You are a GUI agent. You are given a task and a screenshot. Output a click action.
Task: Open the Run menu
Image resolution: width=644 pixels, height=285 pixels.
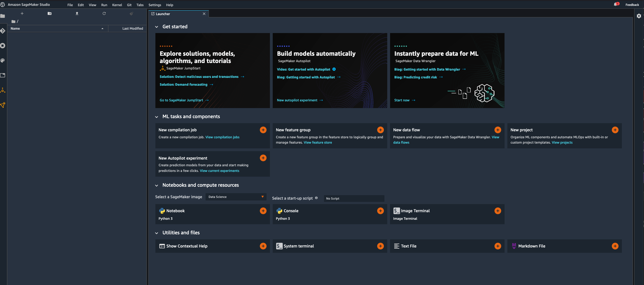coord(104,5)
